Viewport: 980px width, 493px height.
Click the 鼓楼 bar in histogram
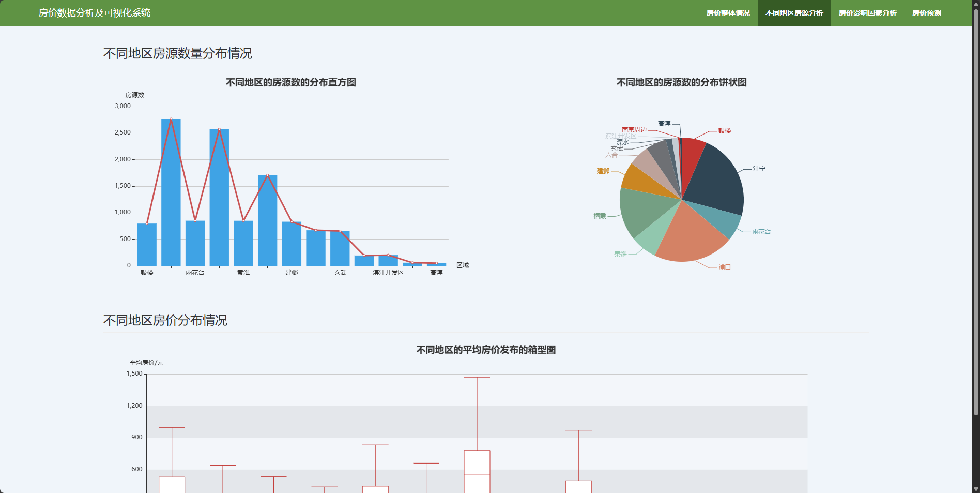coord(147,245)
